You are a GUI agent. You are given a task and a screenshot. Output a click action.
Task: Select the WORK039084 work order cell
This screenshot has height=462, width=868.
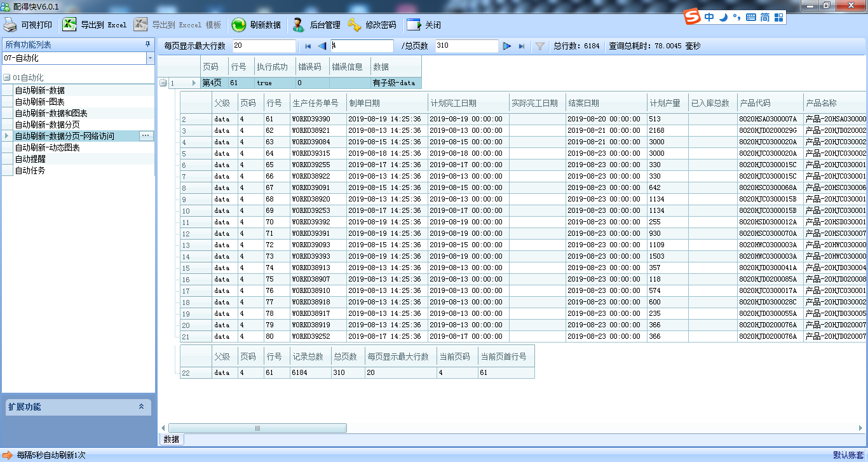(x=318, y=142)
